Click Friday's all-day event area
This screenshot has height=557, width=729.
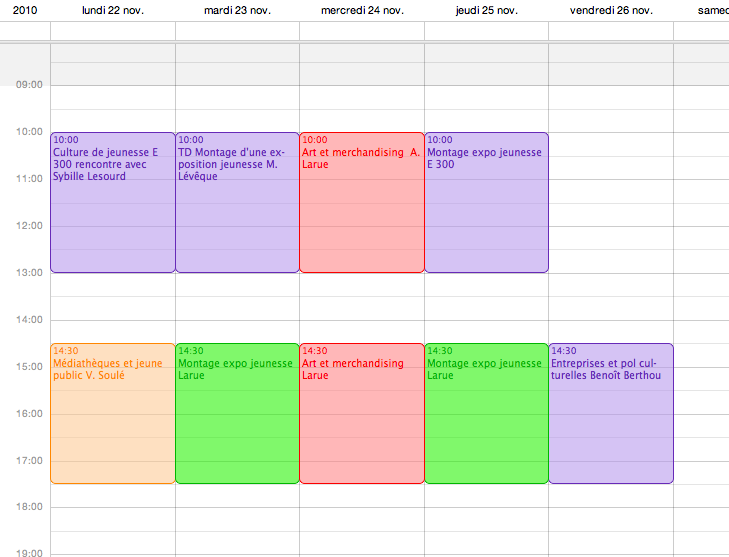coord(611,31)
